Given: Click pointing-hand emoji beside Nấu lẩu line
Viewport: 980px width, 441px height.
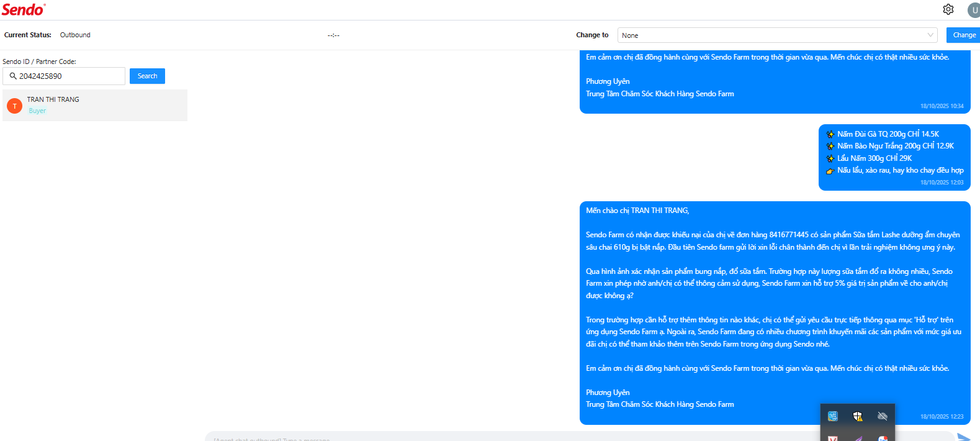Looking at the screenshot, I should pyautogui.click(x=830, y=171).
